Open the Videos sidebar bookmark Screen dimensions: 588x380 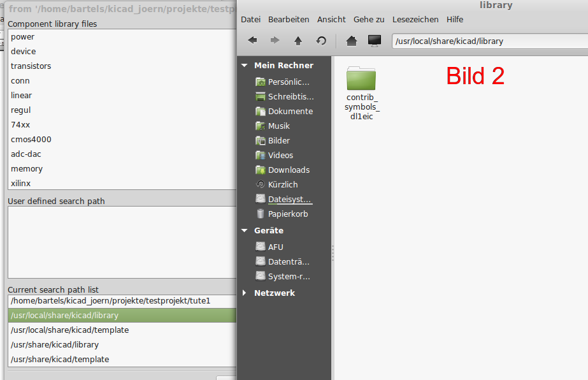(x=274, y=155)
